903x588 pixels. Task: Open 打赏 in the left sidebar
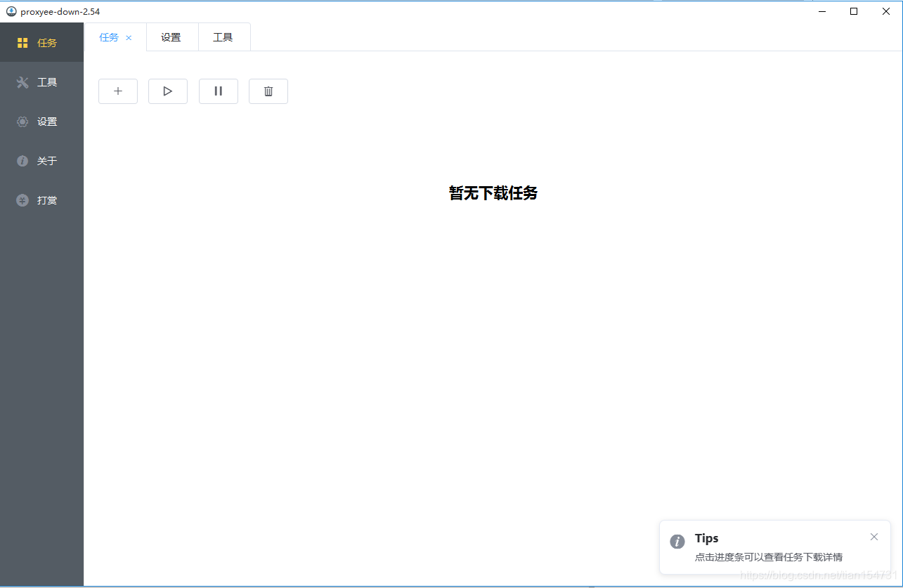tap(41, 200)
